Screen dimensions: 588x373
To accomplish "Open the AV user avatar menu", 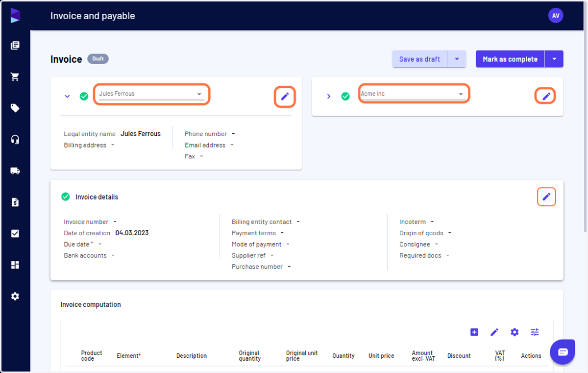I will [556, 16].
